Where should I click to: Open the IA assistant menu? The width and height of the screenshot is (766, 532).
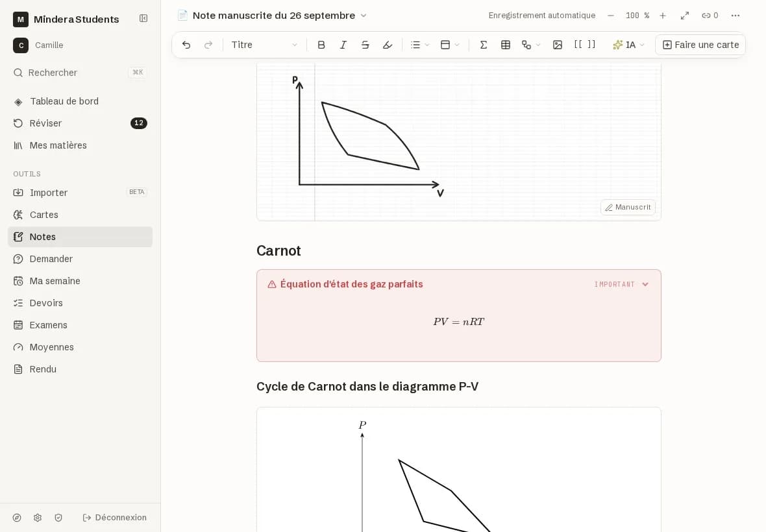click(x=629, y=45)
